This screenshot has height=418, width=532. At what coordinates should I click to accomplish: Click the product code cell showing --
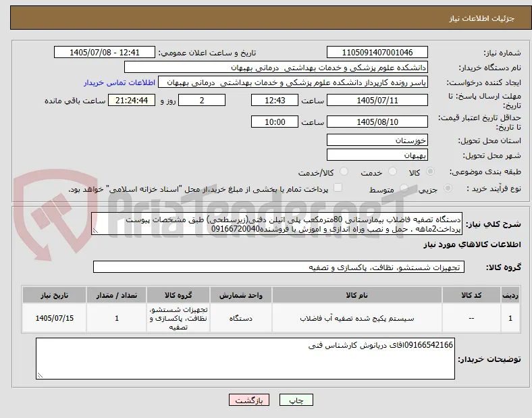[x=471, y=318]
